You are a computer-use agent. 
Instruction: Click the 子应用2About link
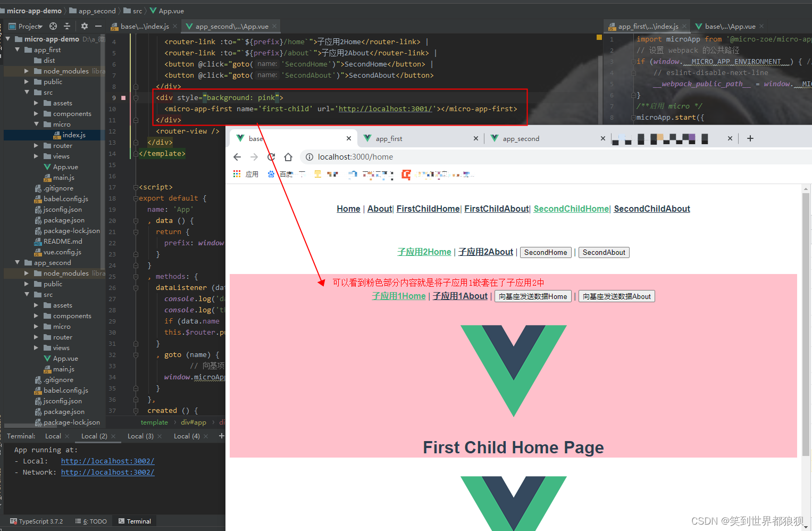tap(486, 252)
